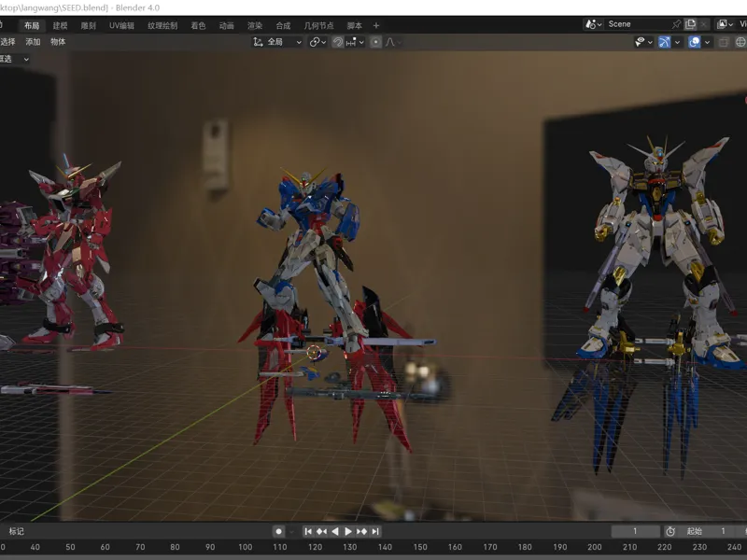
Task: Switch to the 脚本 workspace tab
Action: click(355, 26)
